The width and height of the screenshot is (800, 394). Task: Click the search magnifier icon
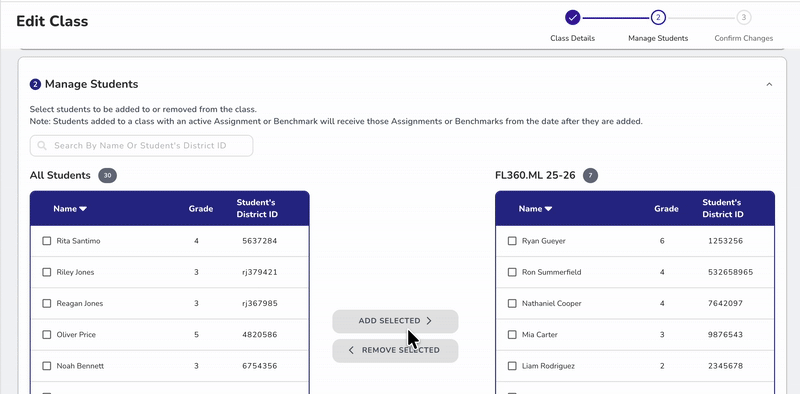42,146
